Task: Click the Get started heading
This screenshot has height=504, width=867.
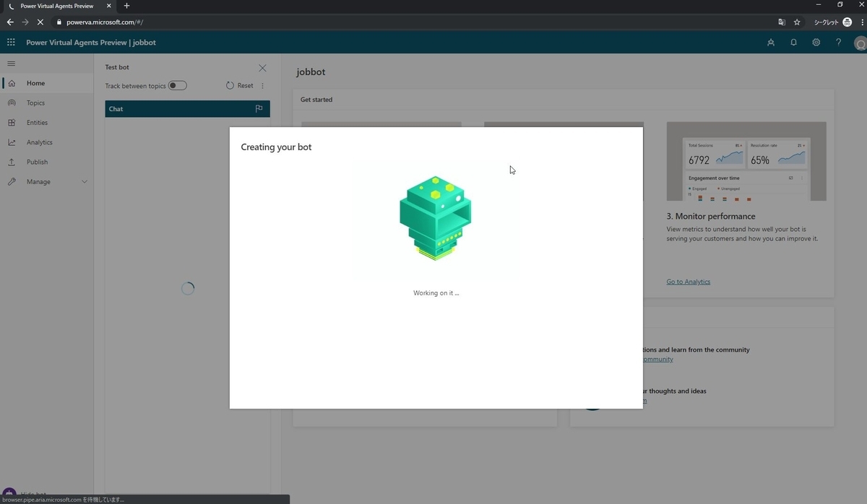Action: 316,100
